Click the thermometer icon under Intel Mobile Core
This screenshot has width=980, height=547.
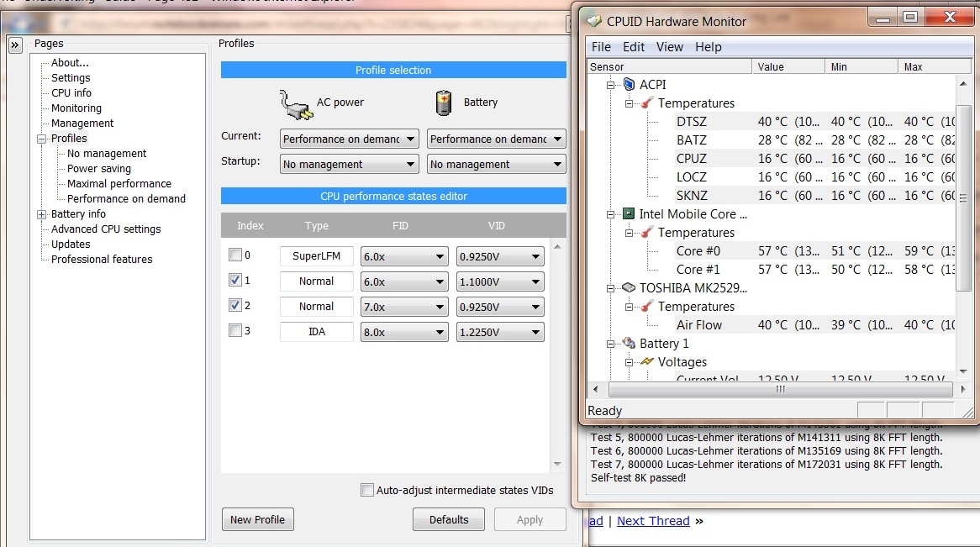[x=647, y=232]
